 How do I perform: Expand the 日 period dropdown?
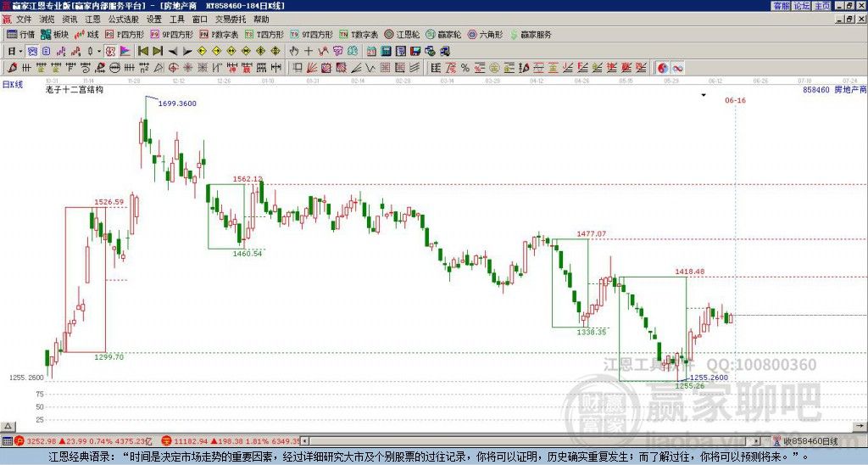point(15,52)
